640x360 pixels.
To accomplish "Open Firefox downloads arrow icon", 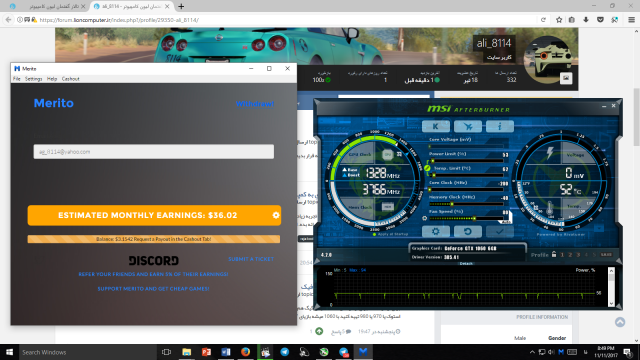I will coord(586,20).
